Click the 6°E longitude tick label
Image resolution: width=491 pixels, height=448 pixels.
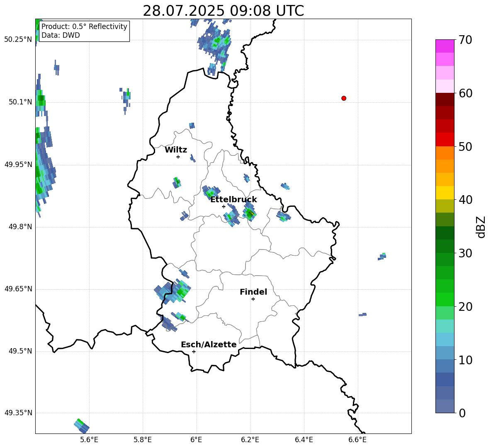click(x=196, y=440)
